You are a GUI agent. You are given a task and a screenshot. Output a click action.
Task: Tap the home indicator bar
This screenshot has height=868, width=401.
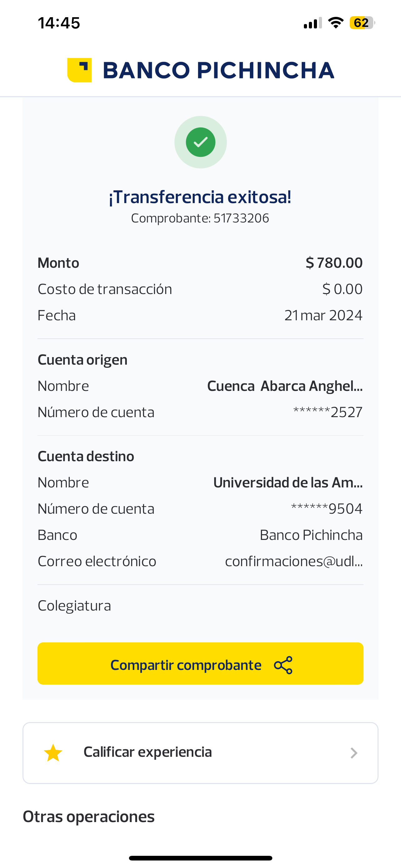[x=200, y=858]
